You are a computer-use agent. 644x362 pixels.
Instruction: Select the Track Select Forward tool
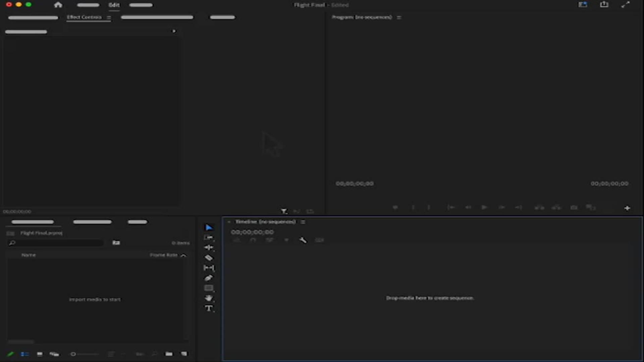coord(209,238)
